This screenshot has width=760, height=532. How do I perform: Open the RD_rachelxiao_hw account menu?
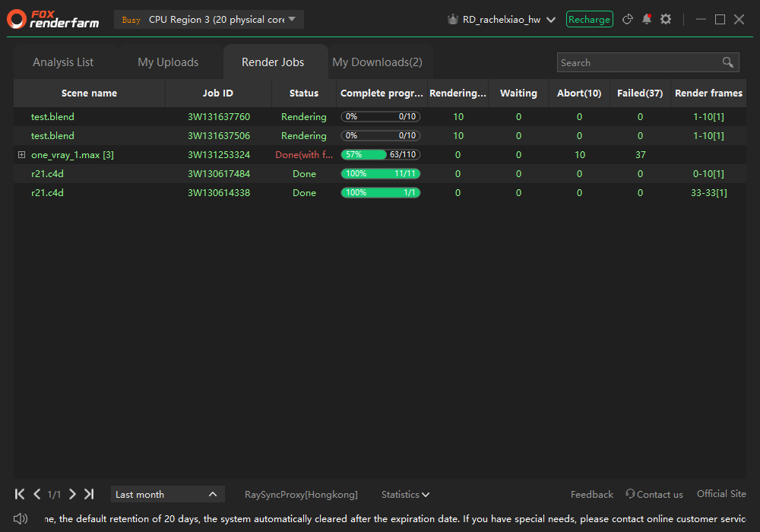(508, 20)
